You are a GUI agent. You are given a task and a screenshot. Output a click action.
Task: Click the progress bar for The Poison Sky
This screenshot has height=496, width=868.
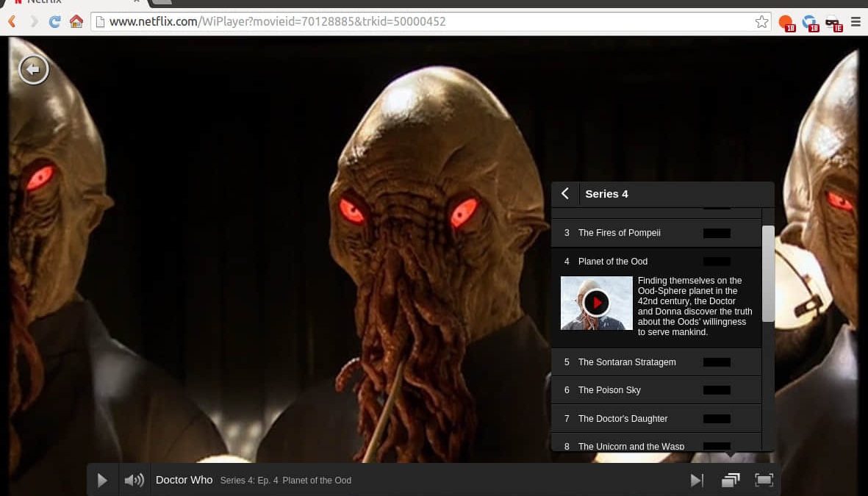(x=717, y=390)
